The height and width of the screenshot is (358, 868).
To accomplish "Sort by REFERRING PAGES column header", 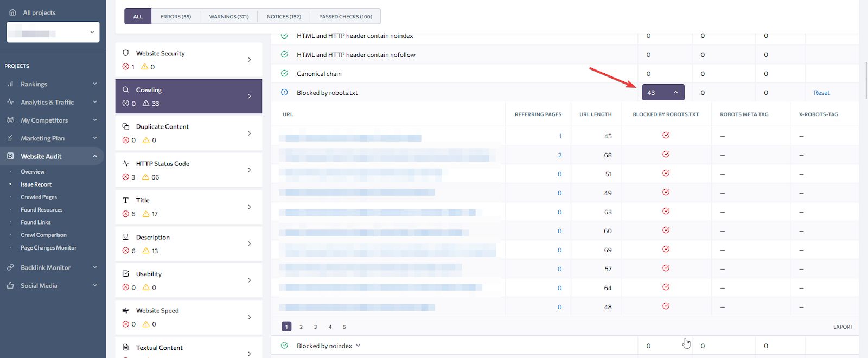I will (x=538, y=114).
